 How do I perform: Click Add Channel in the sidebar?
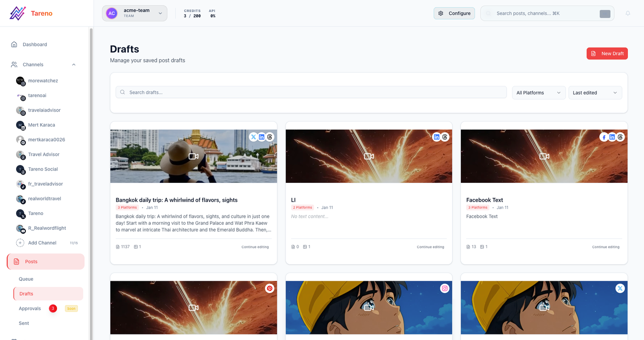click(x=42, y=243)
